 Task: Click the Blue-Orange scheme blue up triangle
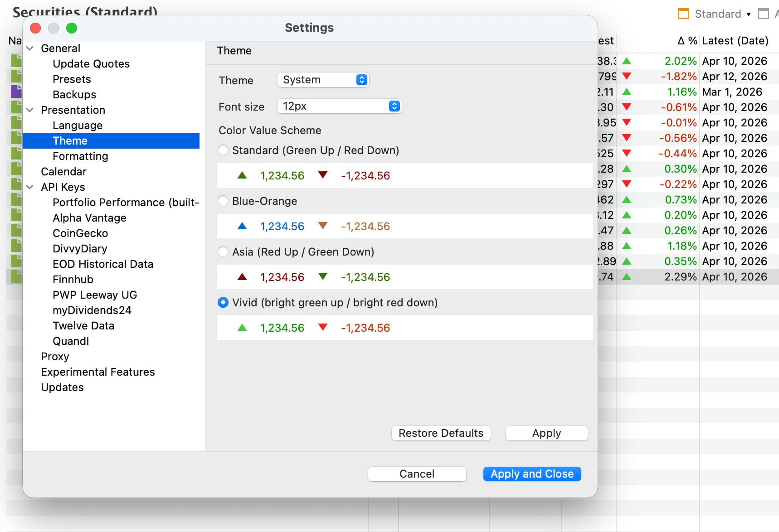(x=242, y=226)
